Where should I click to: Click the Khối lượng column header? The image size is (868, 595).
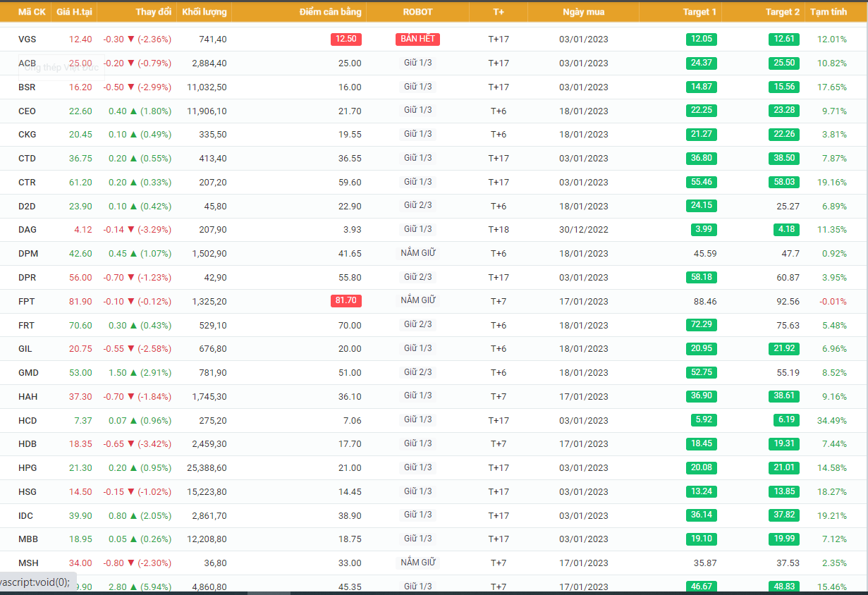pyautogui.click(x=204, y=12)
